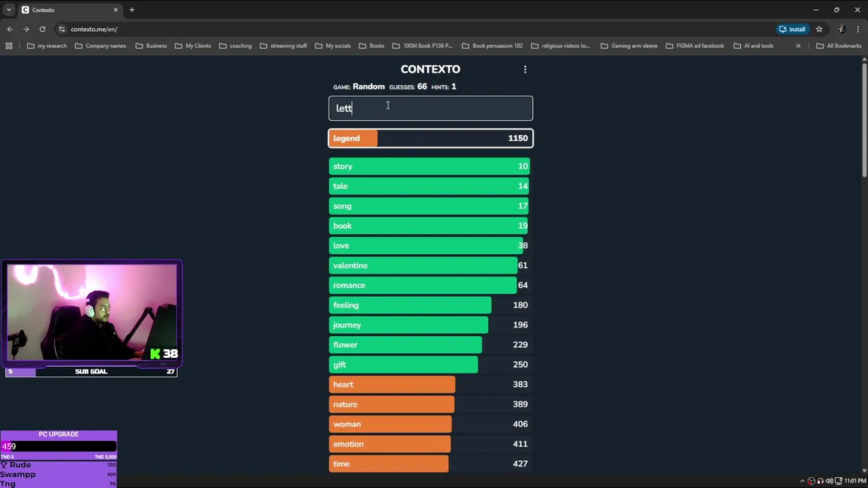The width and height of the screenshot is (868, 488).
Task: Open the 100M Book bookmark folder
Action: [x=422, y=46]
